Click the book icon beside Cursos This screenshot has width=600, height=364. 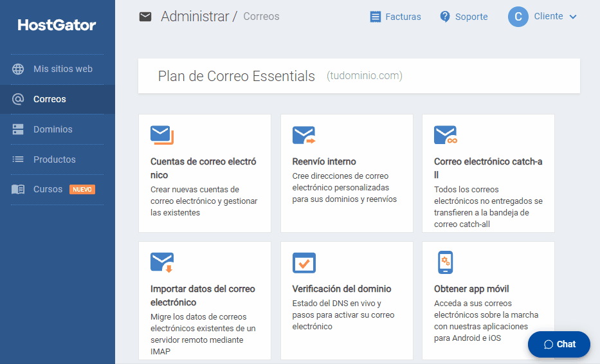(18, 189)
